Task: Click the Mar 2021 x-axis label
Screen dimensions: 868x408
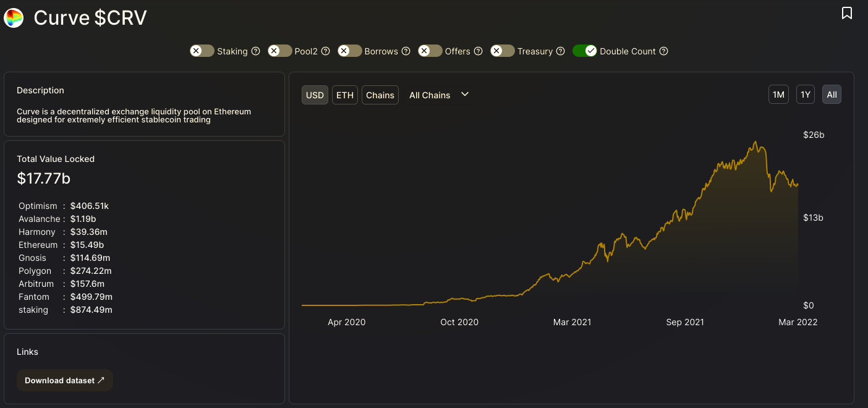Action: coord(572,322)
